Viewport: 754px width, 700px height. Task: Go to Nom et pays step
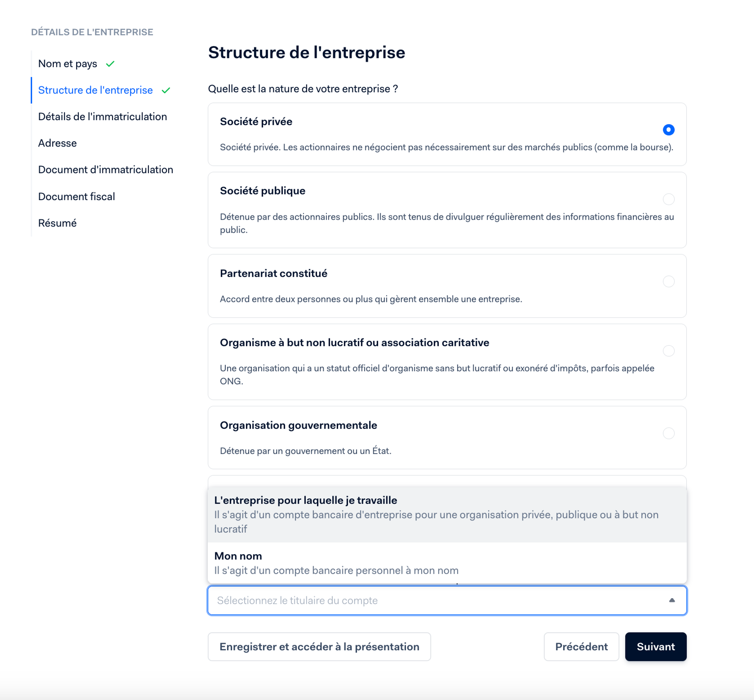[68, 64]
